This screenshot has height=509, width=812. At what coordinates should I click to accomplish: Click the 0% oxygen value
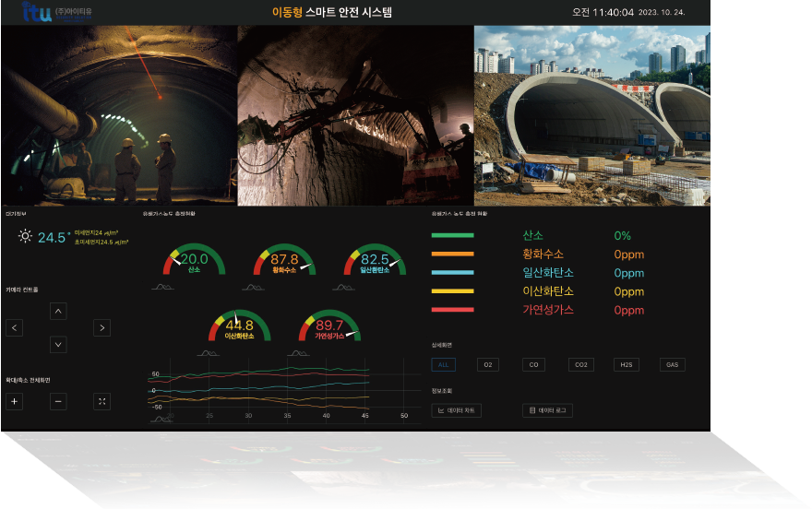623,236
